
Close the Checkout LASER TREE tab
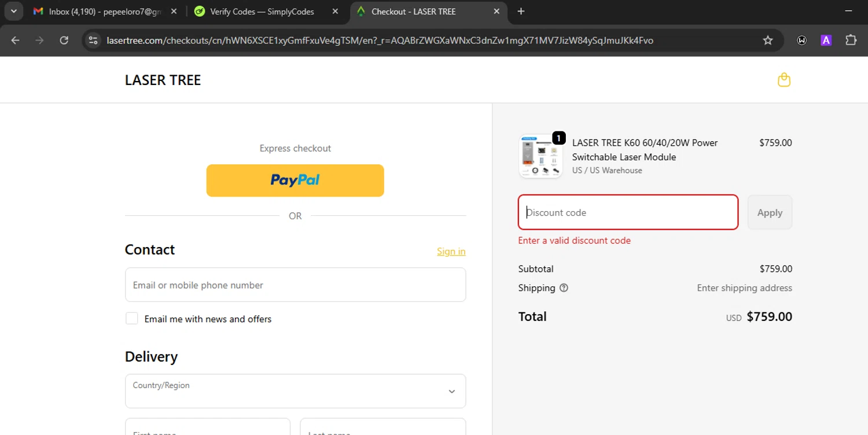496,12
